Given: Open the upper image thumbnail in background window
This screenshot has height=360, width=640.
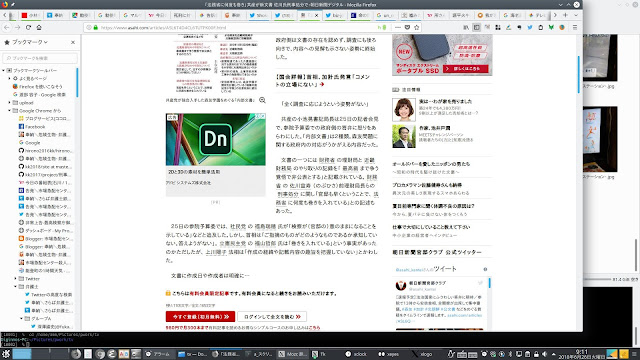Looking at the screenshot, I should 600,58.
